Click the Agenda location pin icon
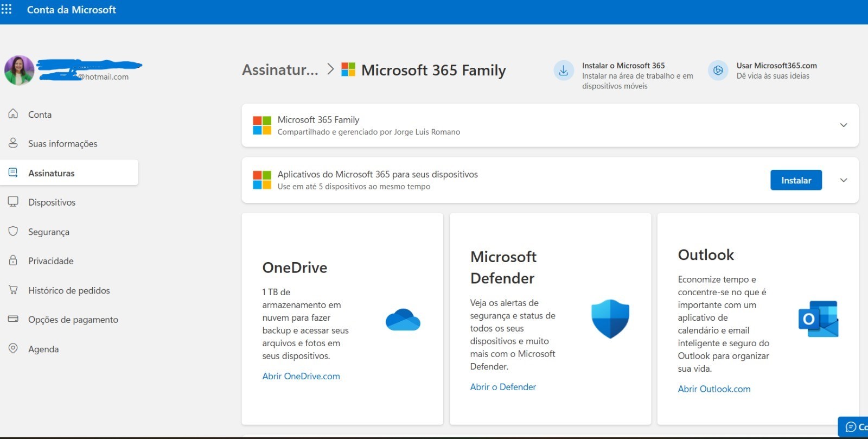Screen dimensions: 868x439 coord(13,348)
